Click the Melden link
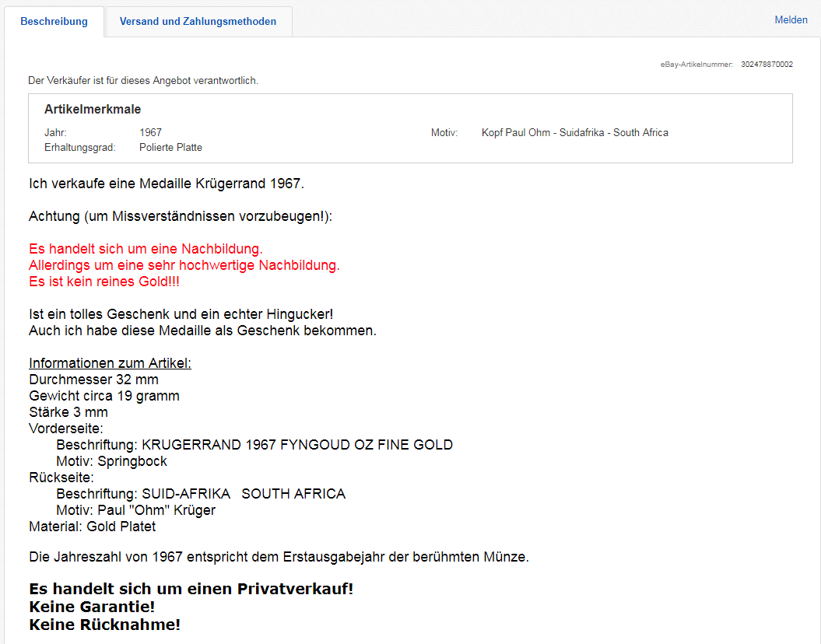This screenshot has height=644, width=821. coord(791,20)
